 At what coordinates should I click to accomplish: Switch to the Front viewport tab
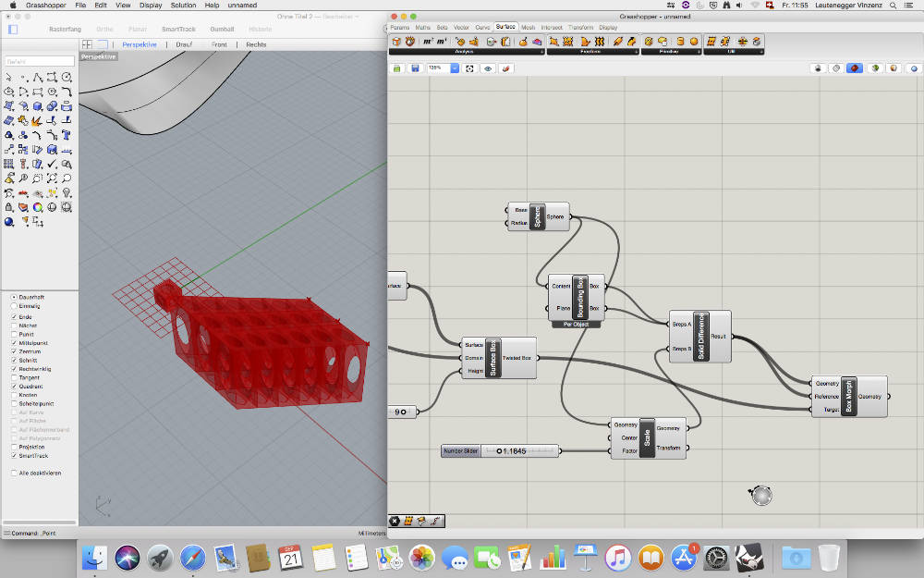click(219, 44)
